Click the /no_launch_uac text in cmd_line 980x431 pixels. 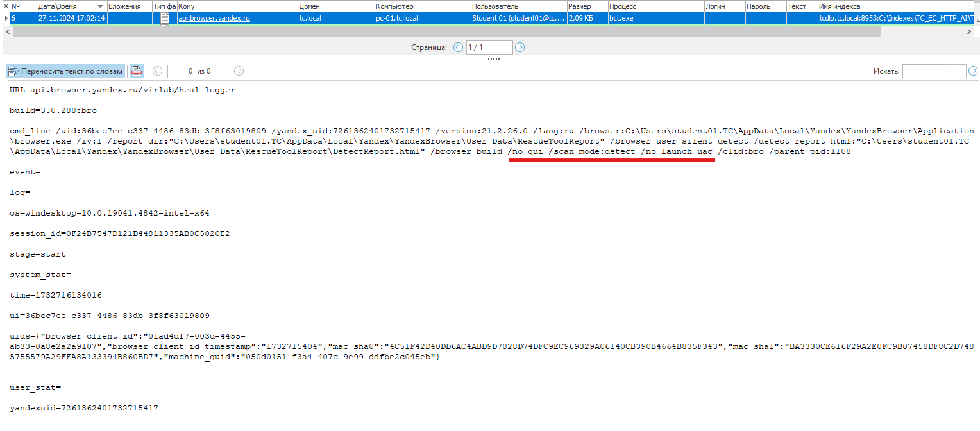pyautogui.click(x=677, y=151)
